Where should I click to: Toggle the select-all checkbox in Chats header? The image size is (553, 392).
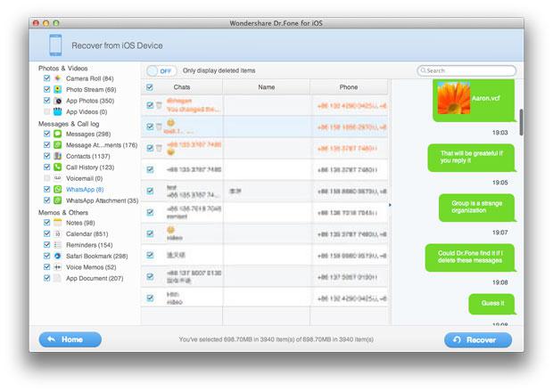tap(150, 87)
